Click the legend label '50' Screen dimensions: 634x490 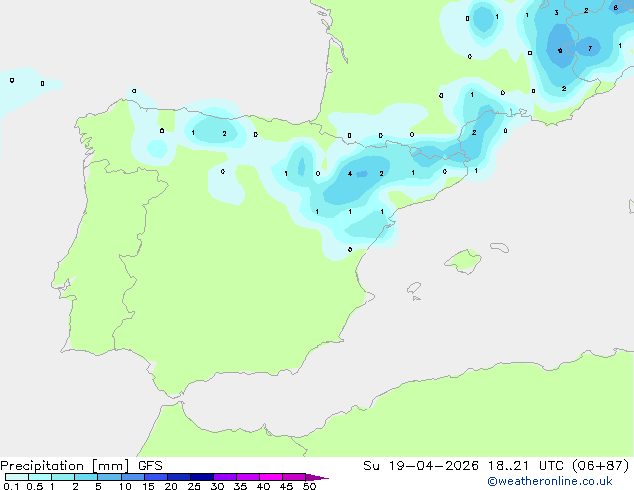click(x=309, y=486)
